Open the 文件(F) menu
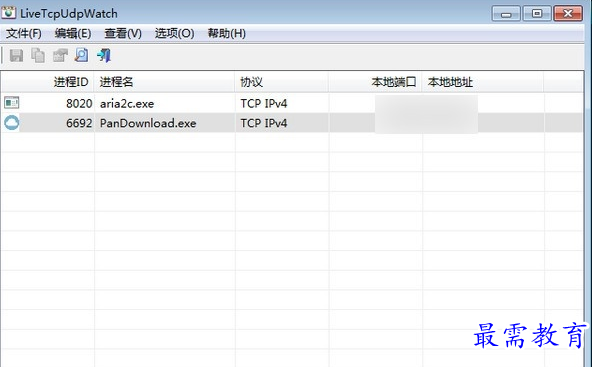Image resolution: width=595 pixels, height=367 pixels. coord(24,34)
